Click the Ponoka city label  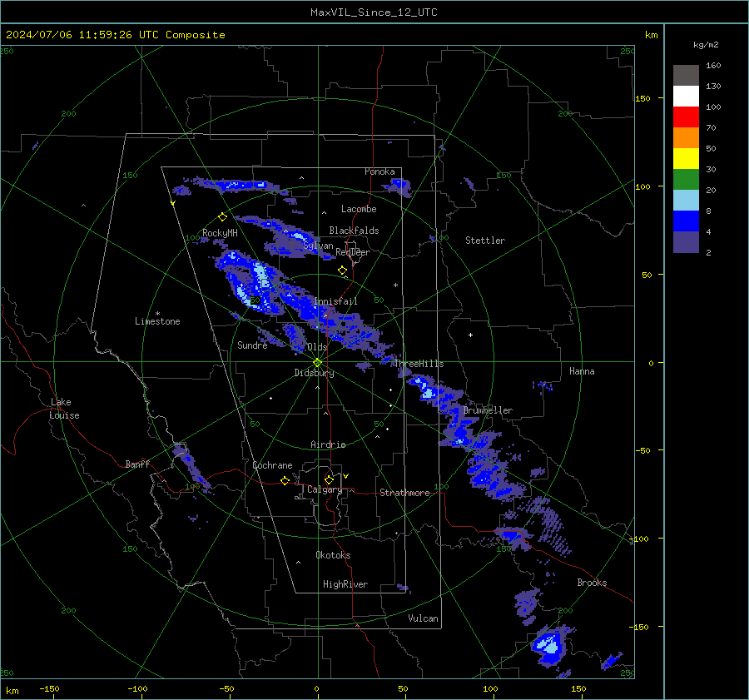tap(379, 171)
